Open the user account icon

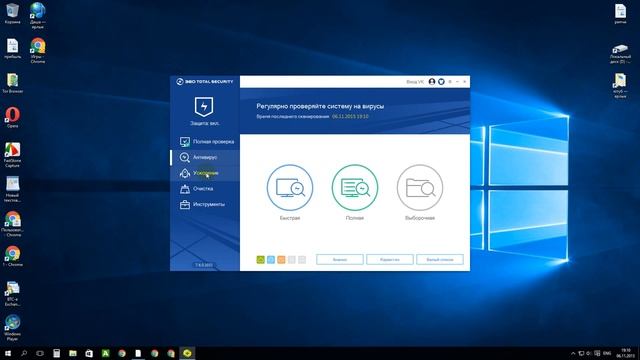click(x=432, y=82)
